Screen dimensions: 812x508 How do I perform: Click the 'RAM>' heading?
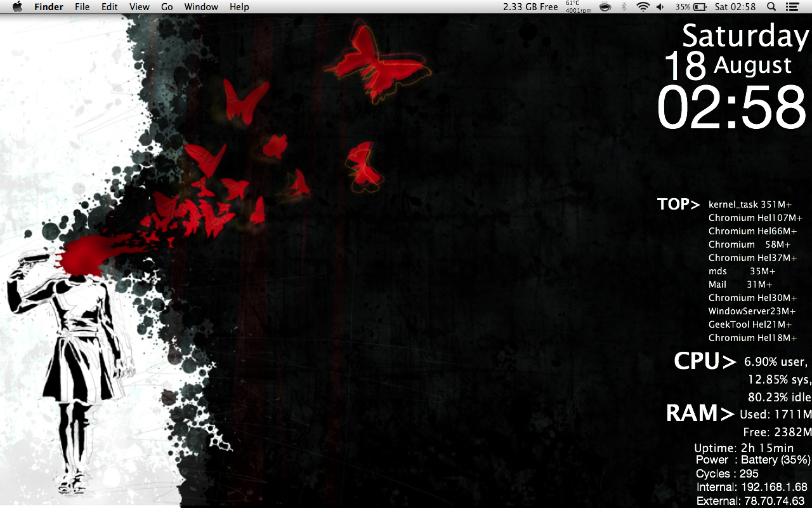(701, 413)
